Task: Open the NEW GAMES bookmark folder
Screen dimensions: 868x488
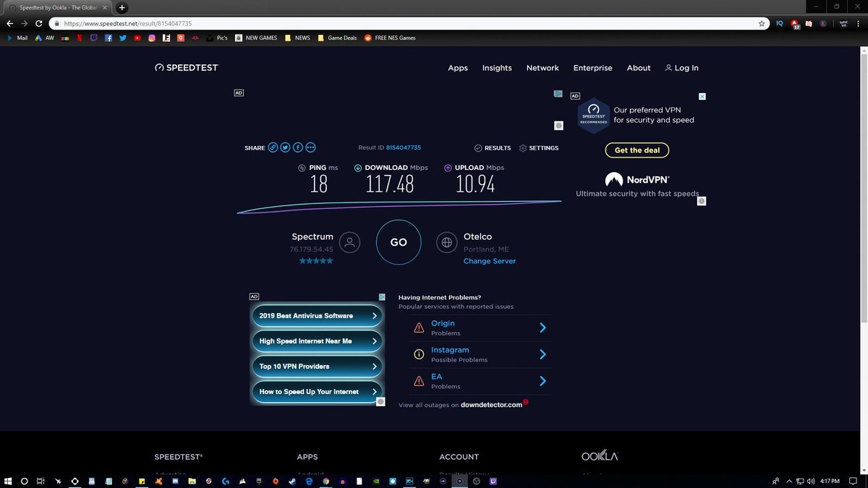Action: pyautogui.click(x=257, y=38)
